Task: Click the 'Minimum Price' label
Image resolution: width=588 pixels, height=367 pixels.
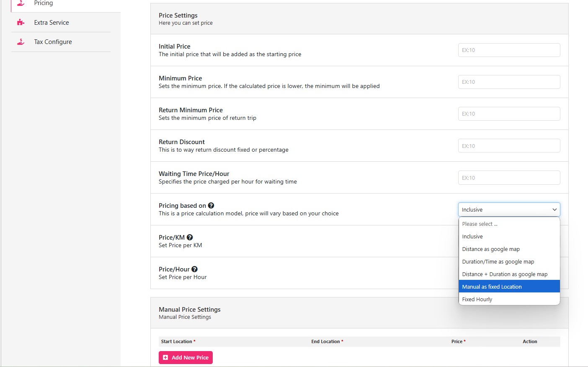Action: tap(180, 78)
